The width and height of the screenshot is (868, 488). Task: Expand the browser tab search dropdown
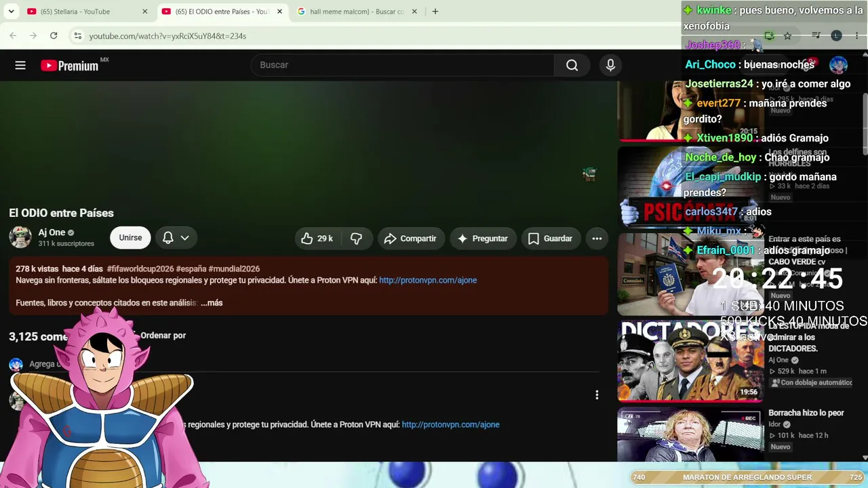(11, 12)
